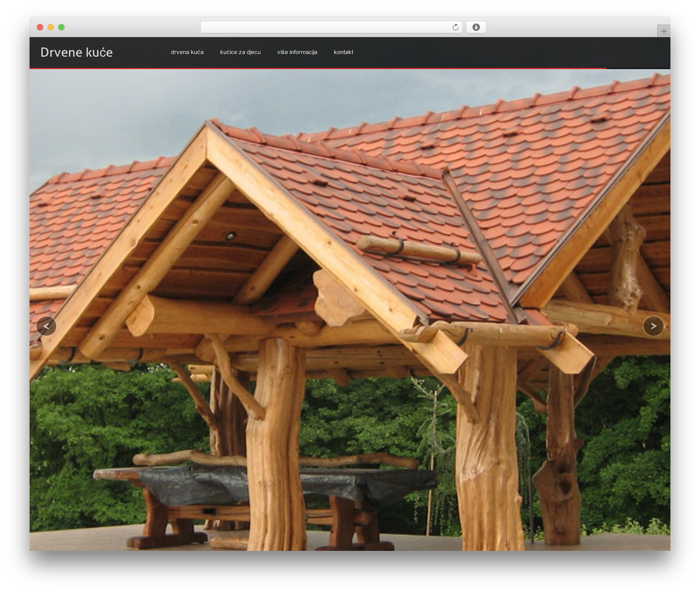This screenshot has width=700, height=593.
Task: Minimize the window with yellow button
Action: [51, 27]
